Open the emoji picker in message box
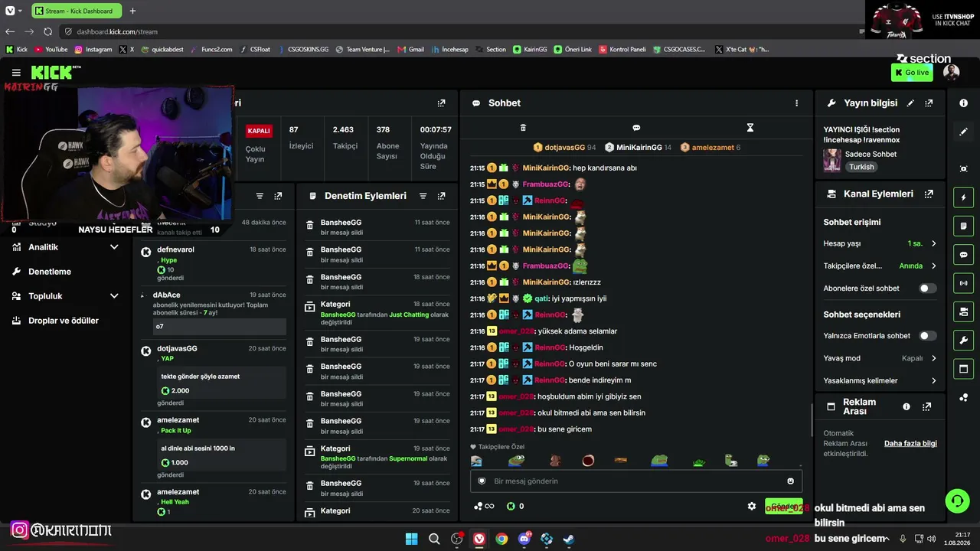This screenshot has height=551, width=980. [x=790, y=481]
